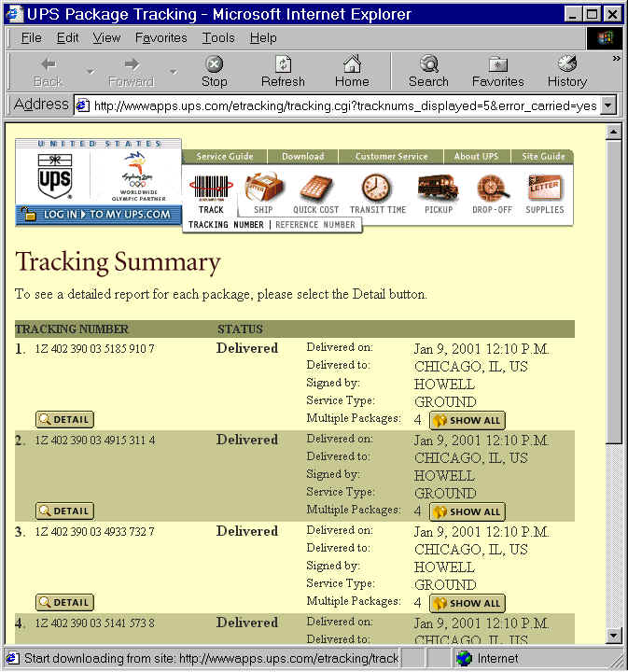Click Detail button for first package
Screen dimensions: 628x672
click(64, 420)
